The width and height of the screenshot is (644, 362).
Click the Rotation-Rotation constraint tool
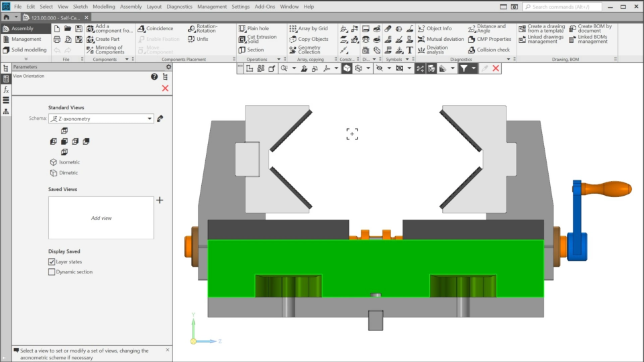tap(202, 29)
